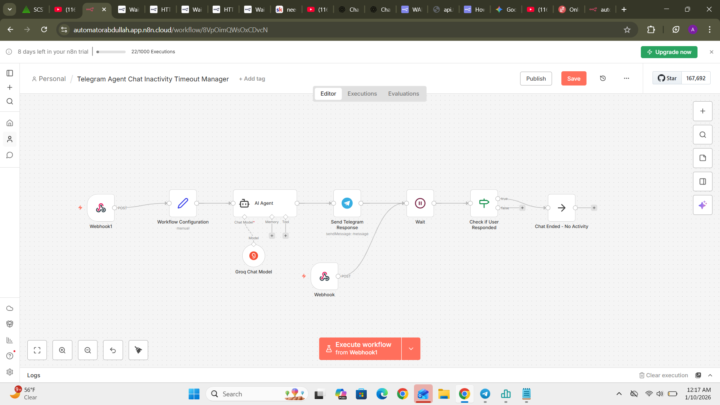
Task: Open Chrome three-dot menu
Action: [x=709, y=29]
